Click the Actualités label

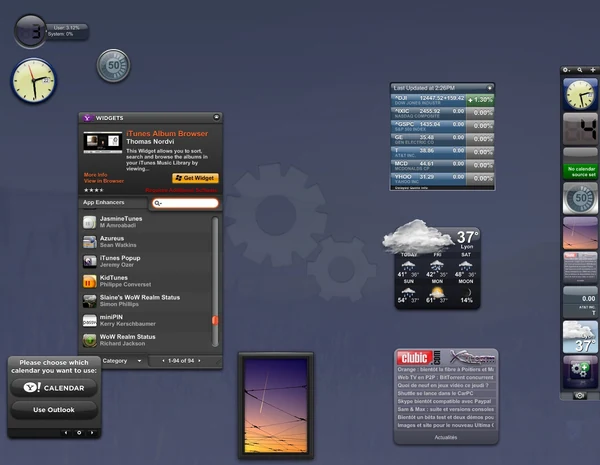pos(446,437)
